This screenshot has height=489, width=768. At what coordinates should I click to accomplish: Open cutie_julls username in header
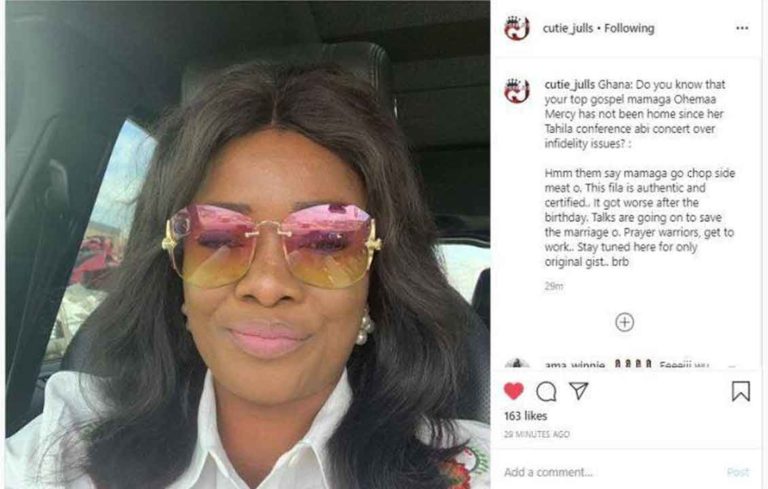[568, 28]
